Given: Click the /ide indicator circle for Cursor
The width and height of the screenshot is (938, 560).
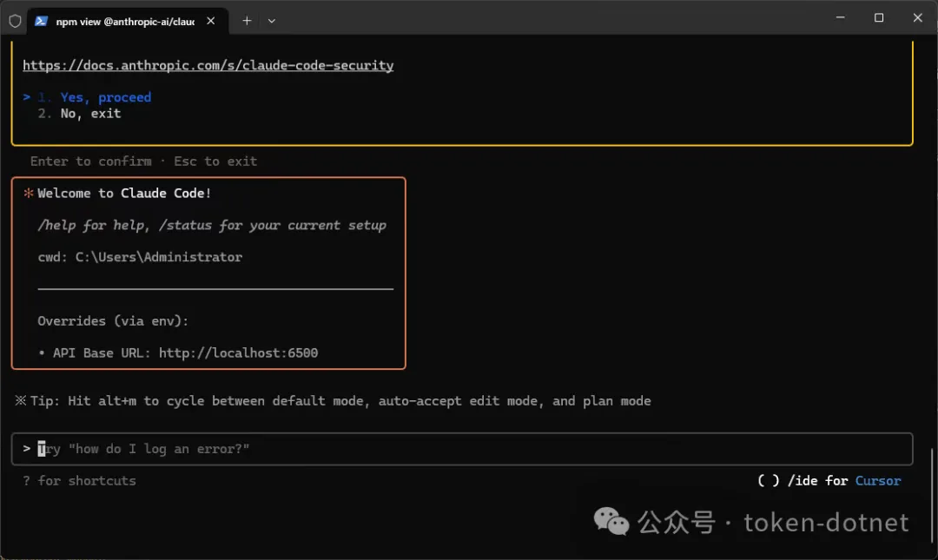Looking at the screenshot, I should click(x=768, y=481).
